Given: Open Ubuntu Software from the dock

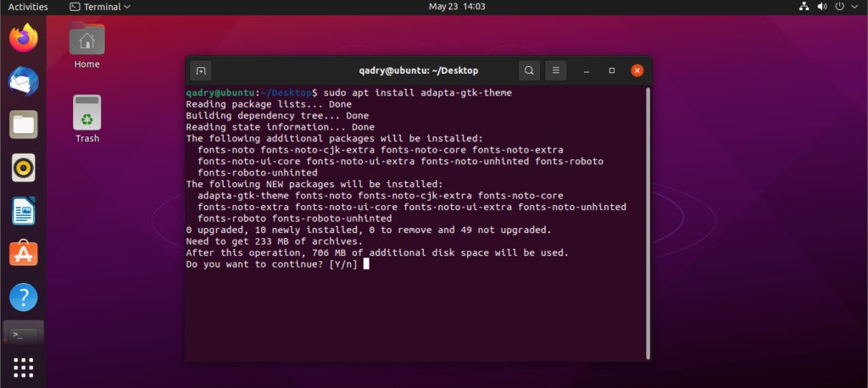Looking at the screenshot, I should point(23,253).
